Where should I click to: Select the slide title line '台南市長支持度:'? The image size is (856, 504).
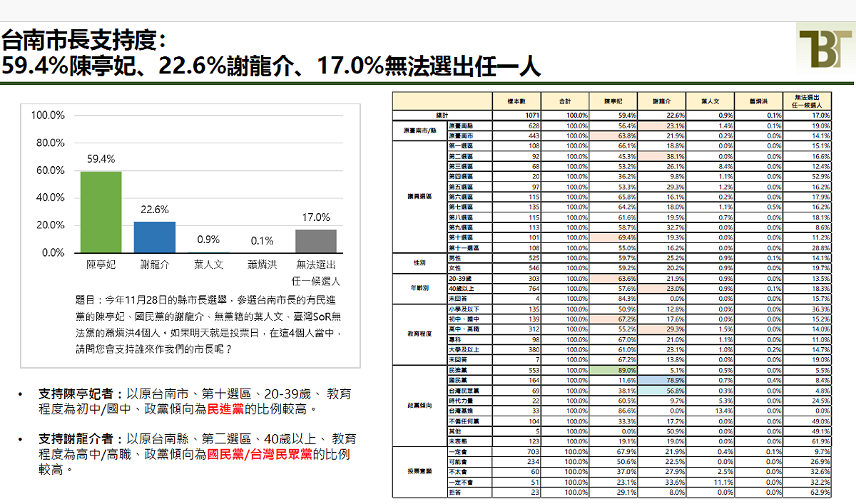(86, 40)
